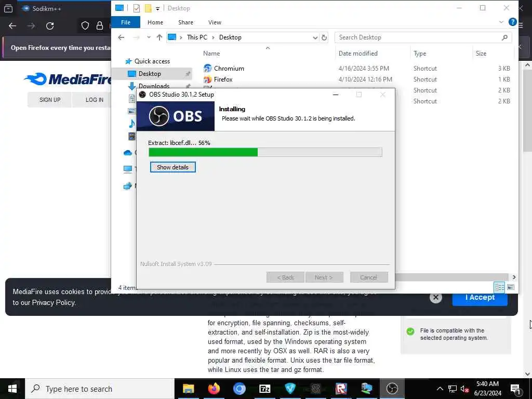This screenshot has height=399, width=532.
Task: Open 7-Zip from the taskbar
Action: click(264, 389)
